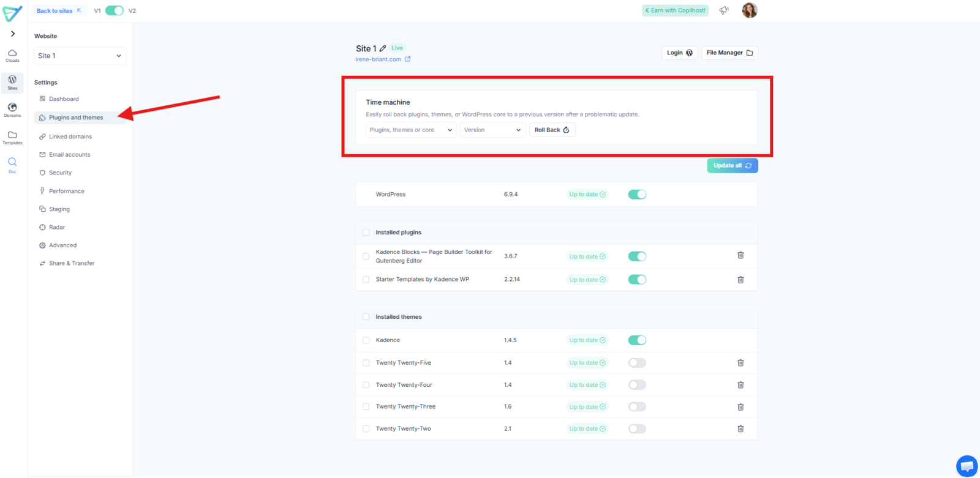Enable the Twenty Twenty-Four theme switch
Screen dimensions: 980x478
(x=637, y=385)
